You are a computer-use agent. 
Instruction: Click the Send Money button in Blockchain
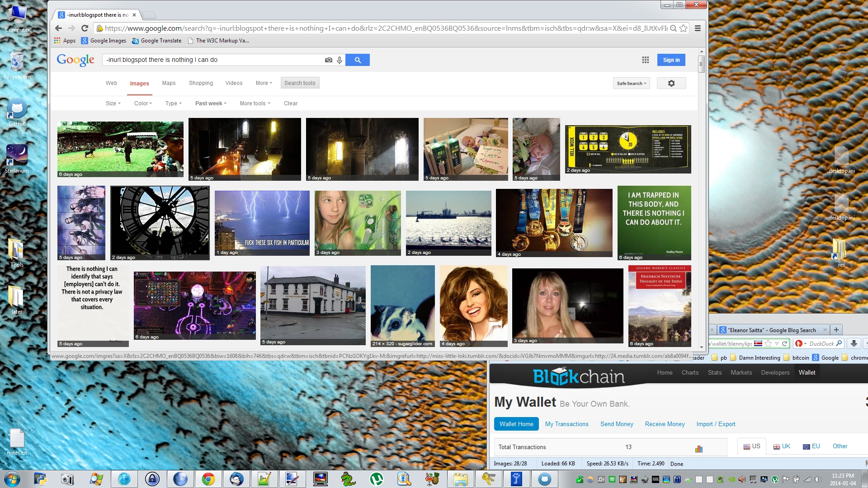pyautogui.click(x=617, y=424)
